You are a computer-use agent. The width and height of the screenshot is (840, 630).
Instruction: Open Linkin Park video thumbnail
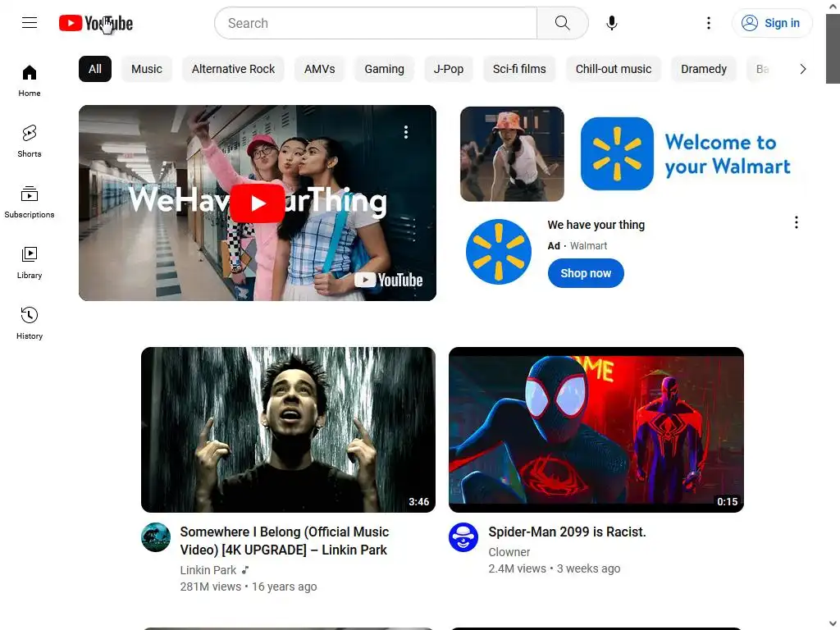tap(288, 430)
